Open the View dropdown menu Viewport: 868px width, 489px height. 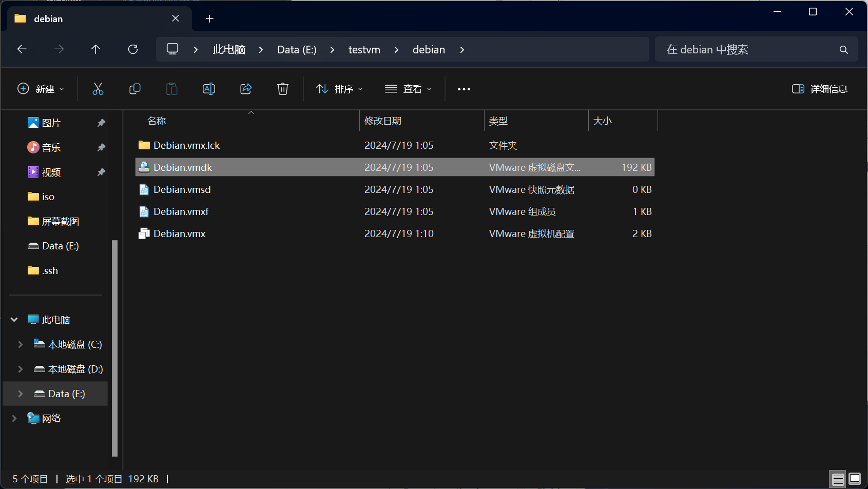(x=408, y=89)
